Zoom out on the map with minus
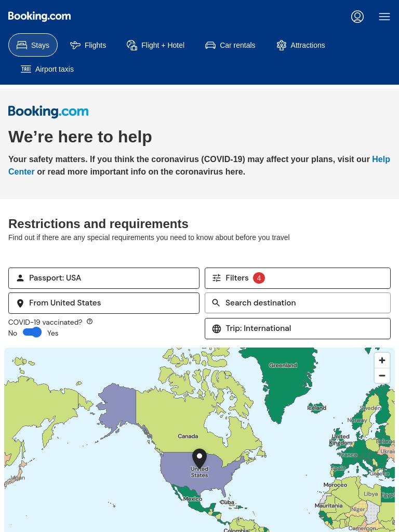399x532 pixels. point(382,376)
